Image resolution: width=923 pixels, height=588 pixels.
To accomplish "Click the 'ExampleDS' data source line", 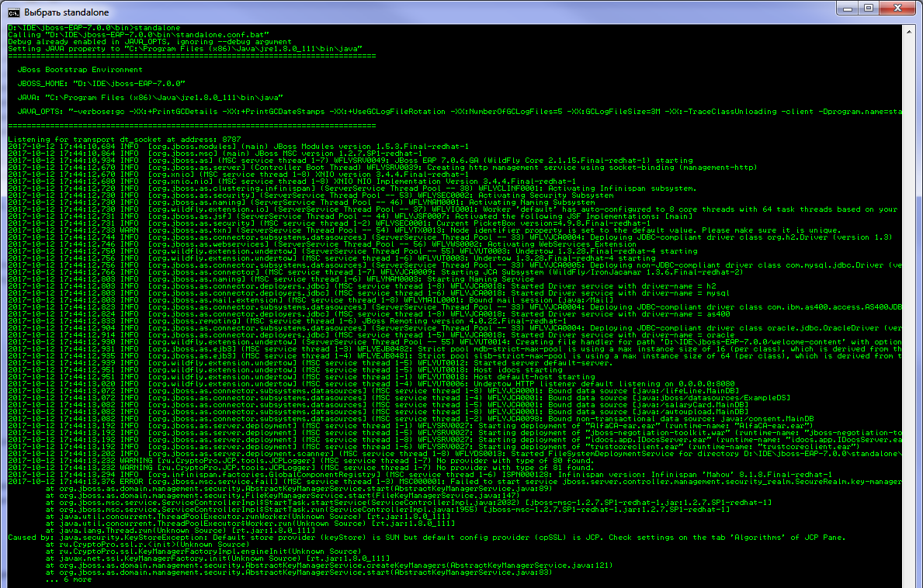I will [x=399, y=398].
